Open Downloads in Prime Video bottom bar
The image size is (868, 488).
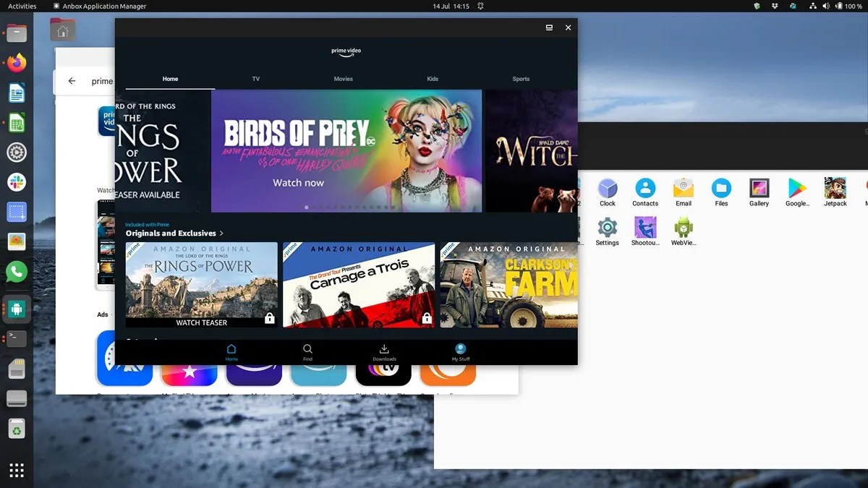[x=384, y=351]
